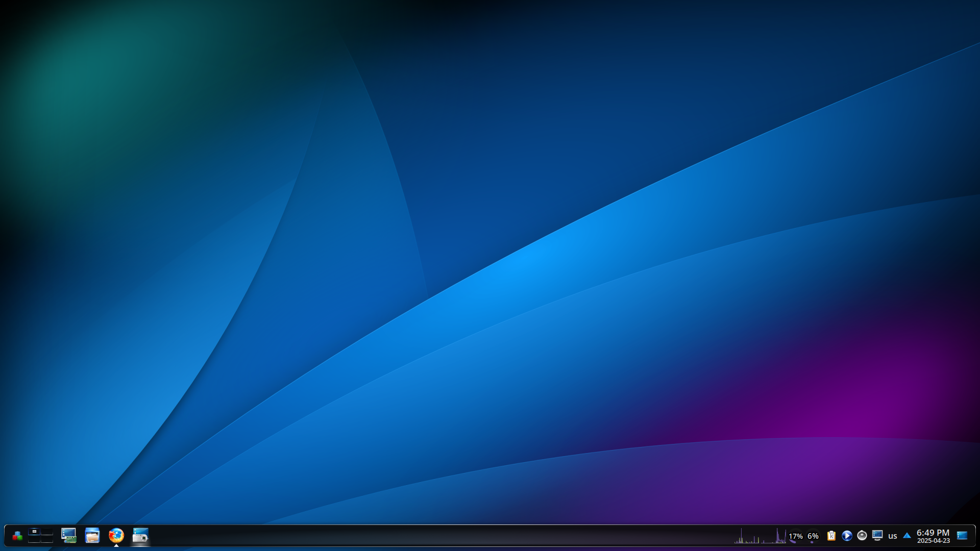Switch to the bottom-right virtual desktop
980x551 pixels.
click(x=47, y=539)
